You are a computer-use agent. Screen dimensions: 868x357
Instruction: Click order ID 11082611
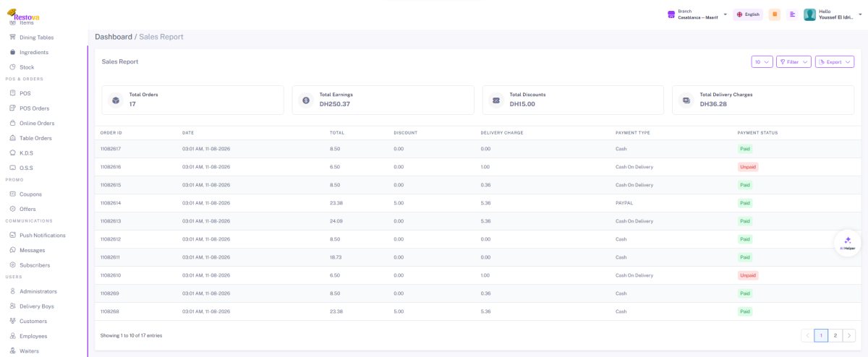[110, 257]
